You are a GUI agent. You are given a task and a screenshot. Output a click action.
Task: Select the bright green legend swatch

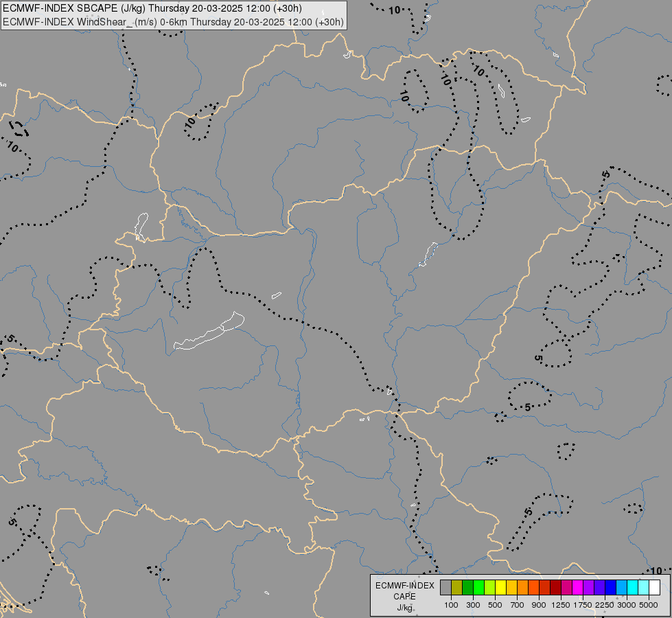pyautogui.click(x=478, y=587)
